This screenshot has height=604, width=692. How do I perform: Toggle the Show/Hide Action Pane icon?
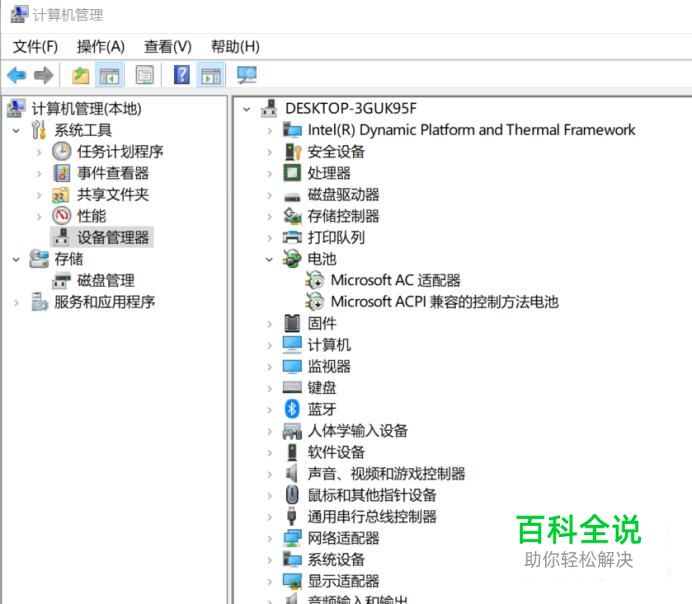tap(211, 75)
